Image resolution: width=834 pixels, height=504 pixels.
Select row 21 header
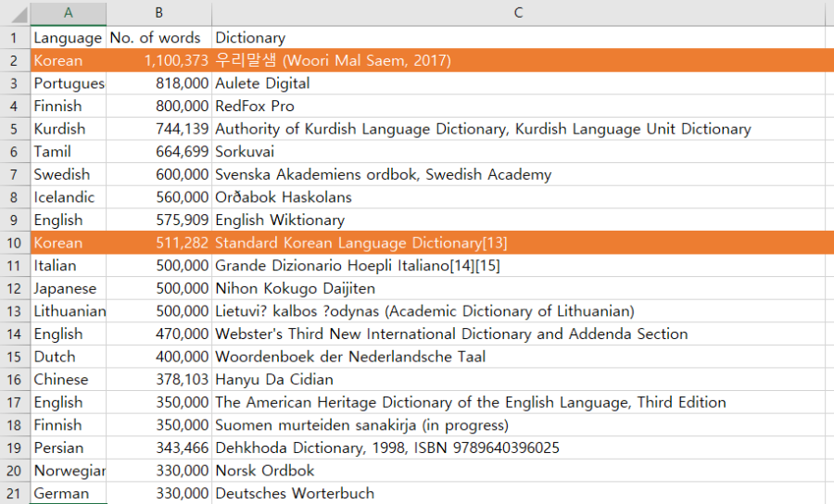point(15,494)
